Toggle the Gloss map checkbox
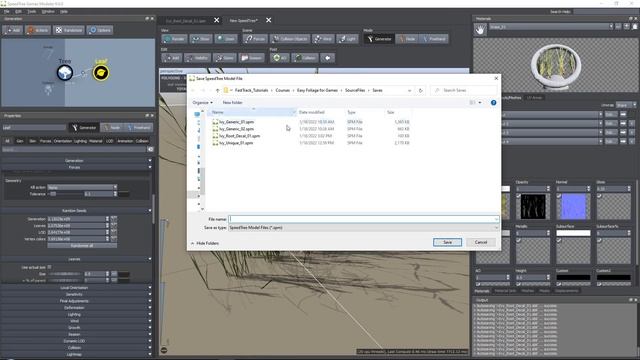Image resolution: width=640 pixels, height=360 pixels. [599, 196]
